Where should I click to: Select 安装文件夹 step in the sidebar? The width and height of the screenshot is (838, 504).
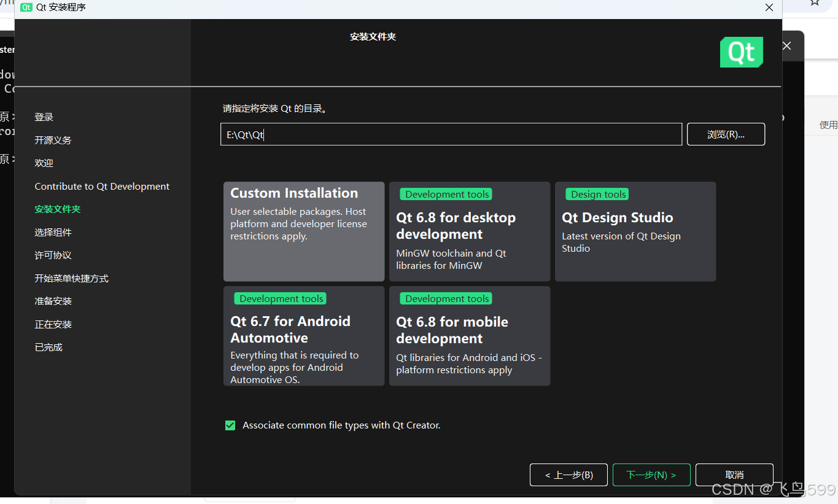pos(58,209)
